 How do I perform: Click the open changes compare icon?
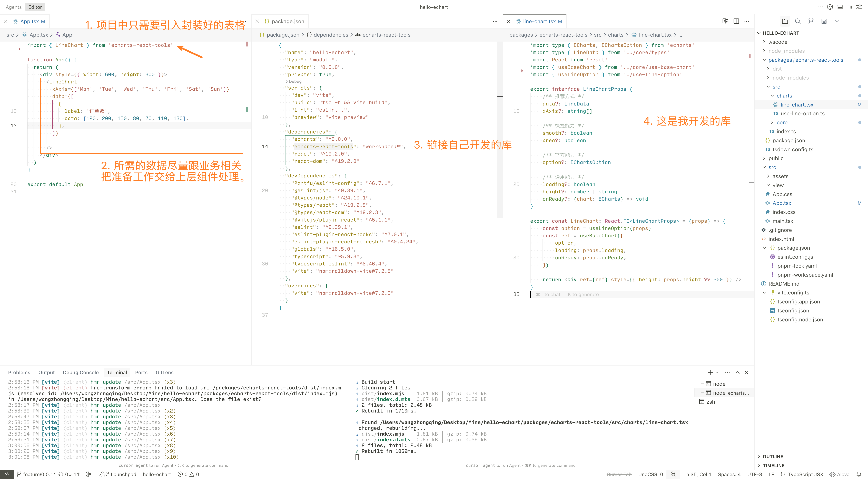[725, 21]
